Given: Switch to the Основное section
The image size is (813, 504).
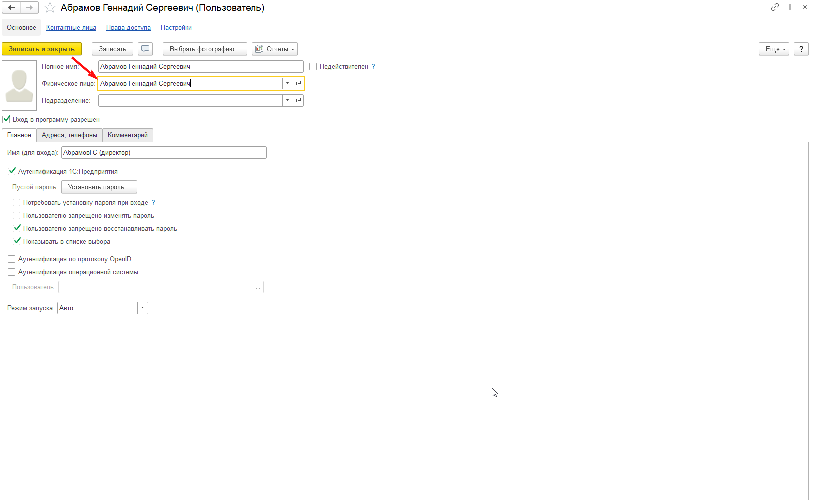Looking at the screenshot, I should 21,27.
